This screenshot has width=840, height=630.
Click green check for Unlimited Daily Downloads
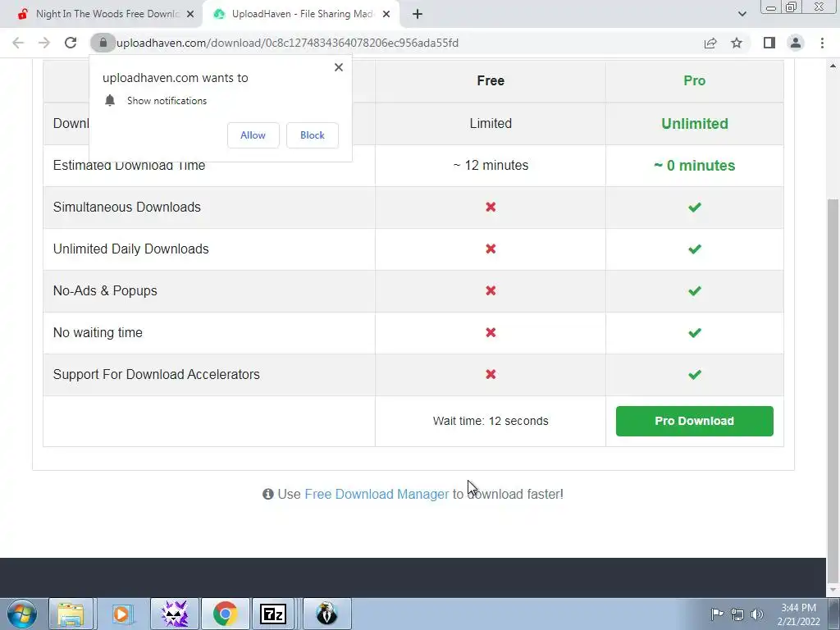tap(694, 249)
